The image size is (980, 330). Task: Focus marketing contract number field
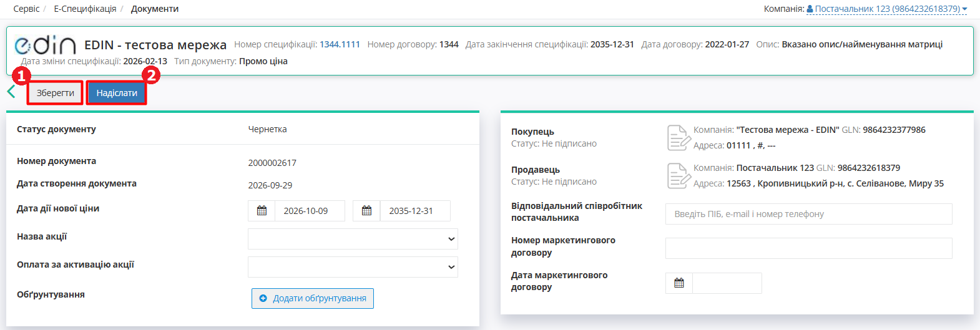[x=809, y=248]
